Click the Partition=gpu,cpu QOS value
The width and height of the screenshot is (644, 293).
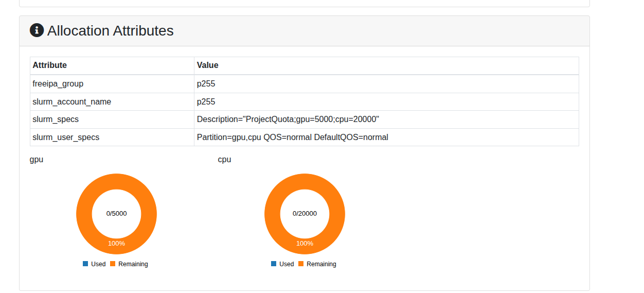coord(293,137)
